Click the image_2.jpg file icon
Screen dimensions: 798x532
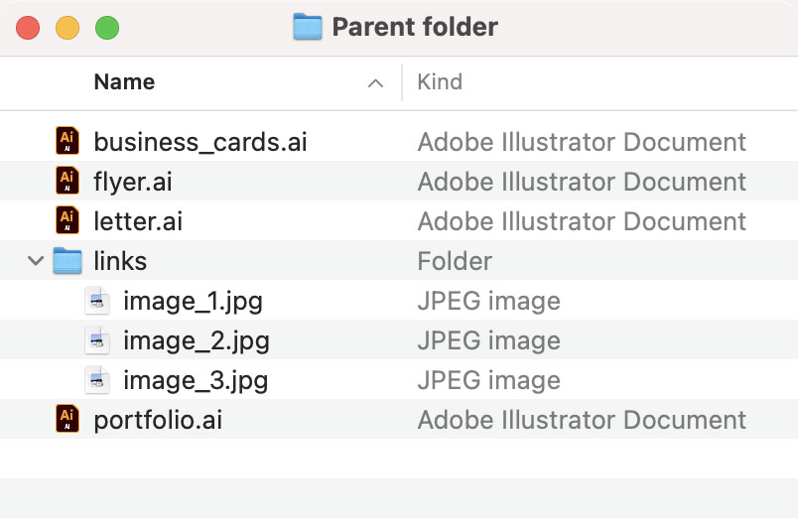click(96, 340)
